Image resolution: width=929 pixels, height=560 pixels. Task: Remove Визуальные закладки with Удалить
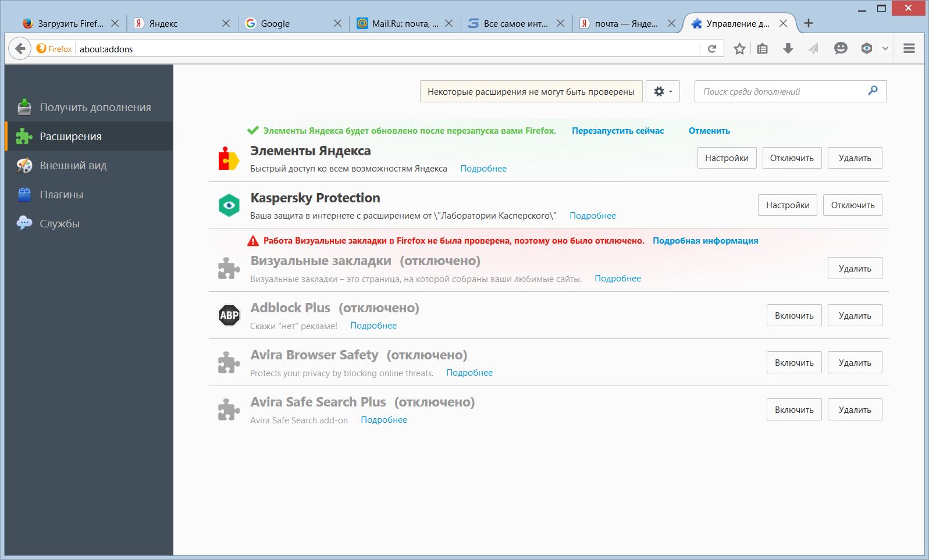(855, 268)
